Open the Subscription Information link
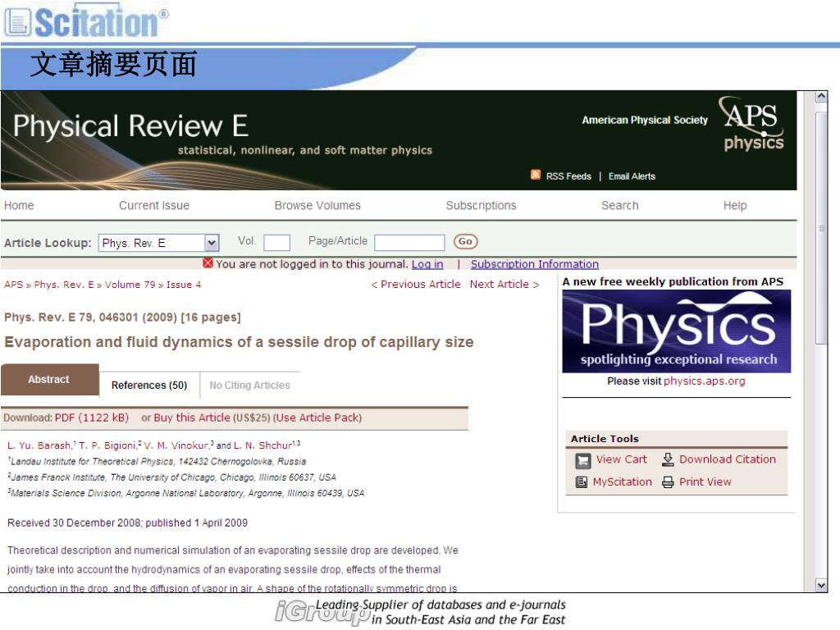Image resolution: width=840 pixels, height=630 pixels. tap(535, 264)
